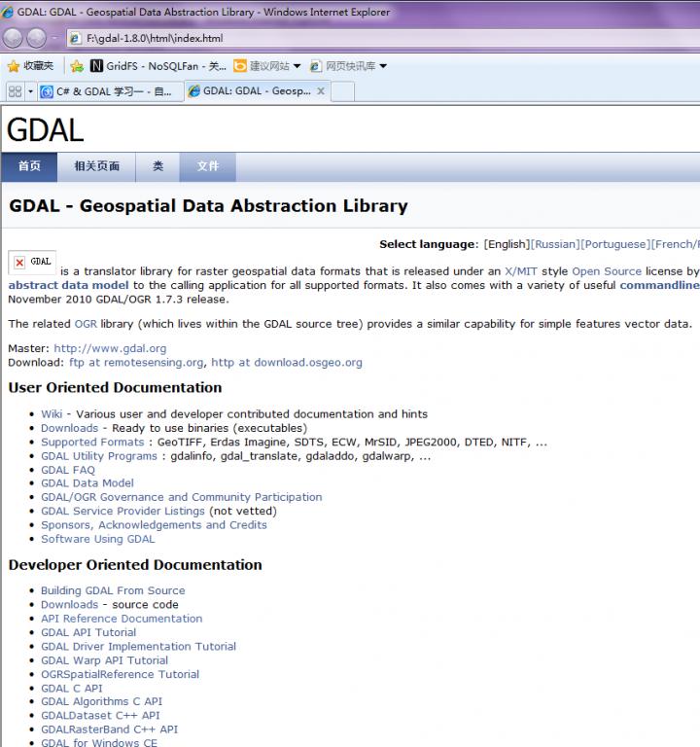Screen dimensions: 700x747
Task: Open the GDALDataset C++ API link
Action: 100,716
